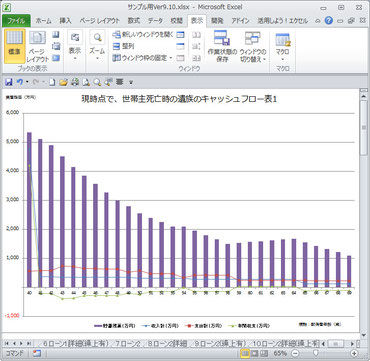Expand ウィンドウ枠の固定 freeze panes dropdown
The image size is (370, 361).
pos(142,58)
